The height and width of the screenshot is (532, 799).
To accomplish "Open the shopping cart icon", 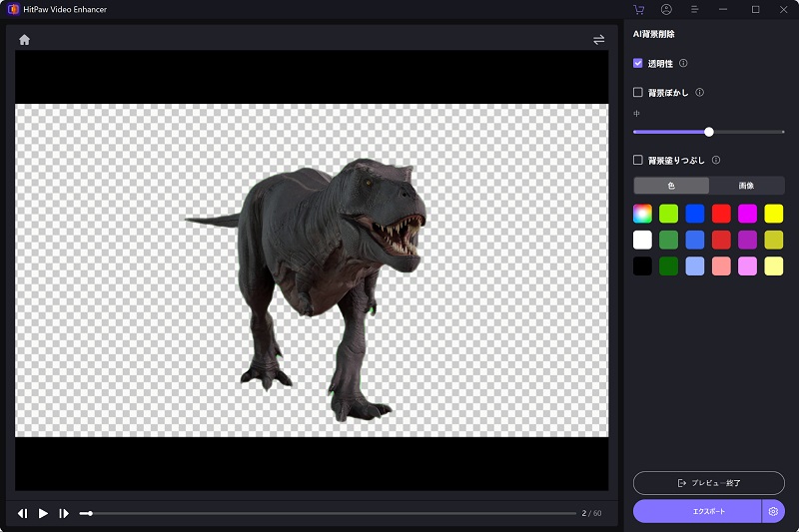I will tap(638, 9).
